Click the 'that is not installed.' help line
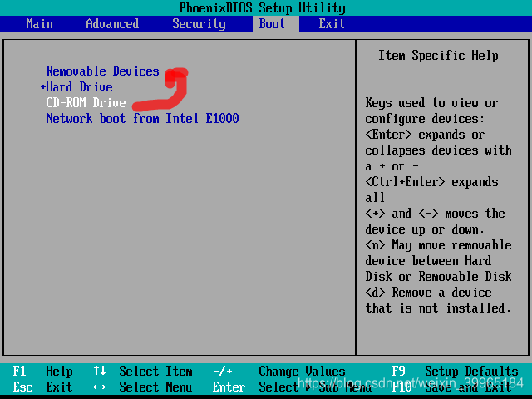Screen dimensions: 532x399 click(438, 308)
